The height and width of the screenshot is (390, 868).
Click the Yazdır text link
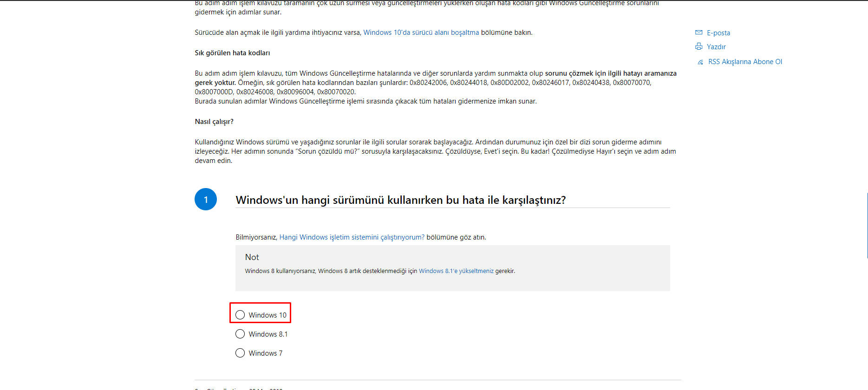pyautogui.click(x=716, y=47)
